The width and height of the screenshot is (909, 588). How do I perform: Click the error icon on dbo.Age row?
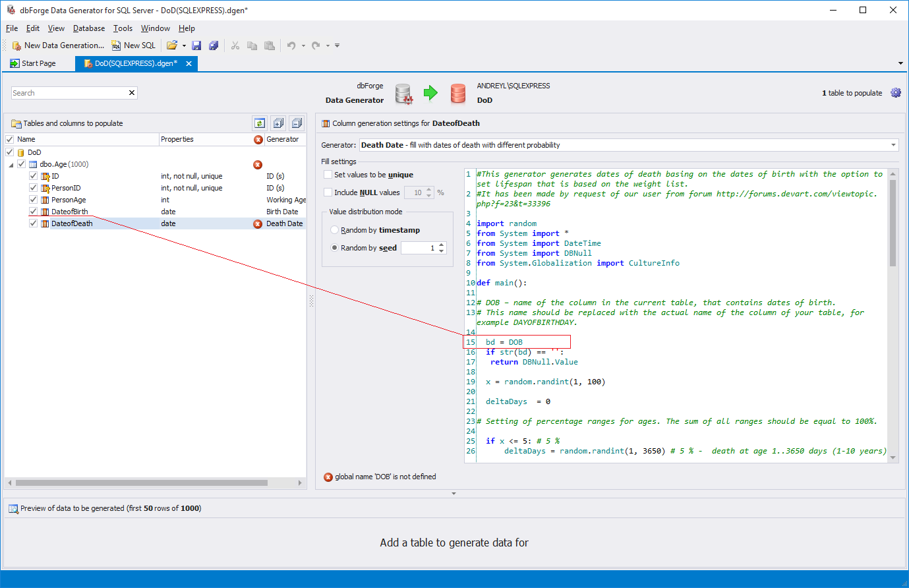click(258, 165)
